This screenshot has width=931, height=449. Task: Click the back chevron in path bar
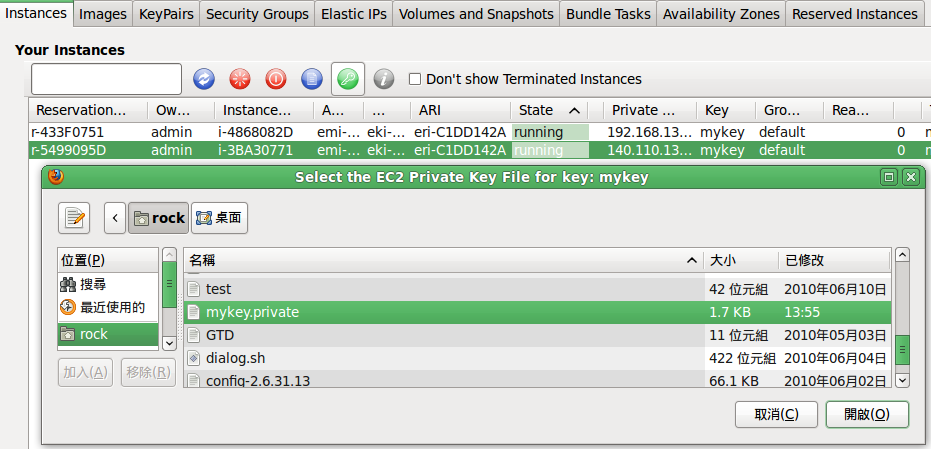coord(115,218)
